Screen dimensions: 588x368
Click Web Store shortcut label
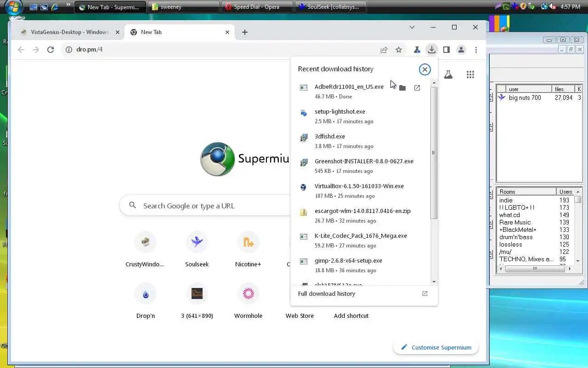click(300, 316)
